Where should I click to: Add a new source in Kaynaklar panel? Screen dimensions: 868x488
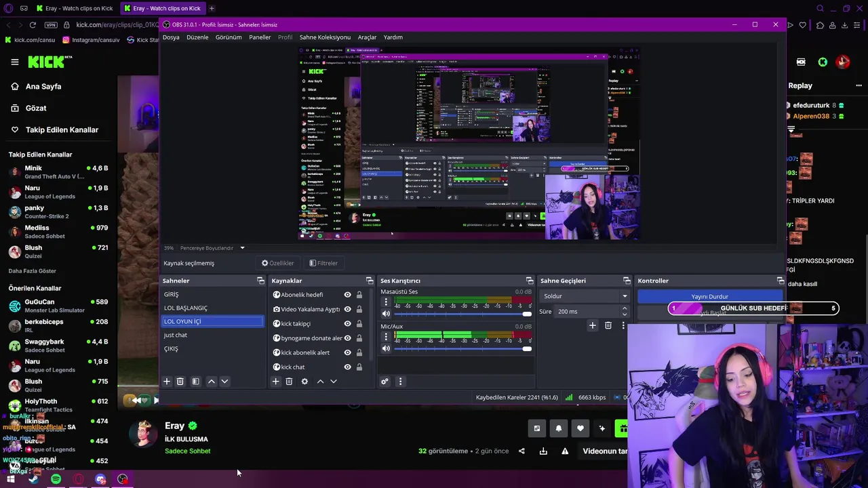(276, 382)
